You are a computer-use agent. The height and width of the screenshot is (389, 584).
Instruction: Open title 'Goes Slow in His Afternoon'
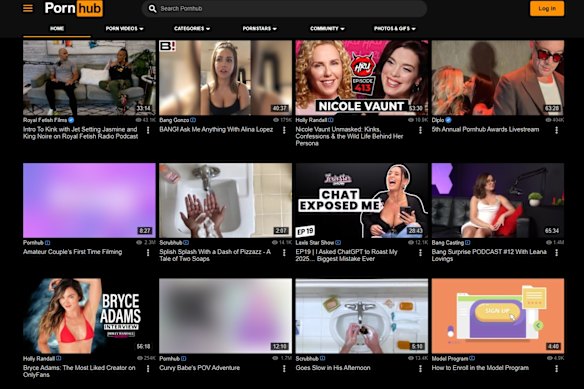[x=333, y=368]
